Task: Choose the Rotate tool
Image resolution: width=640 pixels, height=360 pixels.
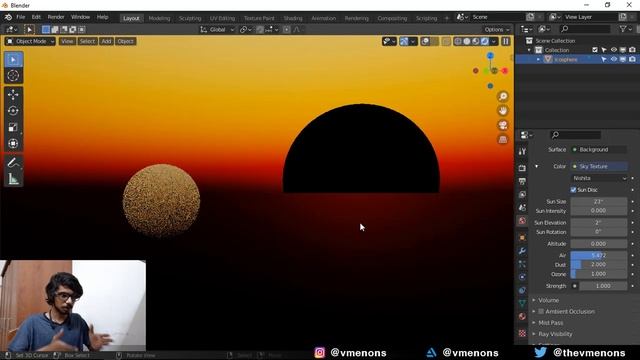Action: click(x=13, y=111)
